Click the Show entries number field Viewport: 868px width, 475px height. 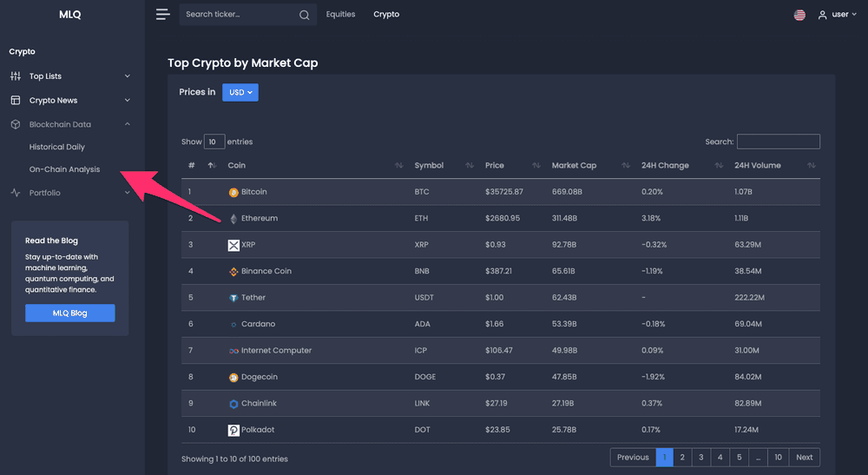(214, 142)
